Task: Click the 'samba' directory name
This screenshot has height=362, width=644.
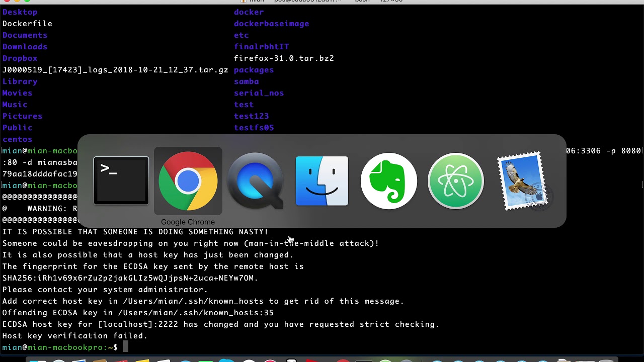Action: [x=246, y=81]
